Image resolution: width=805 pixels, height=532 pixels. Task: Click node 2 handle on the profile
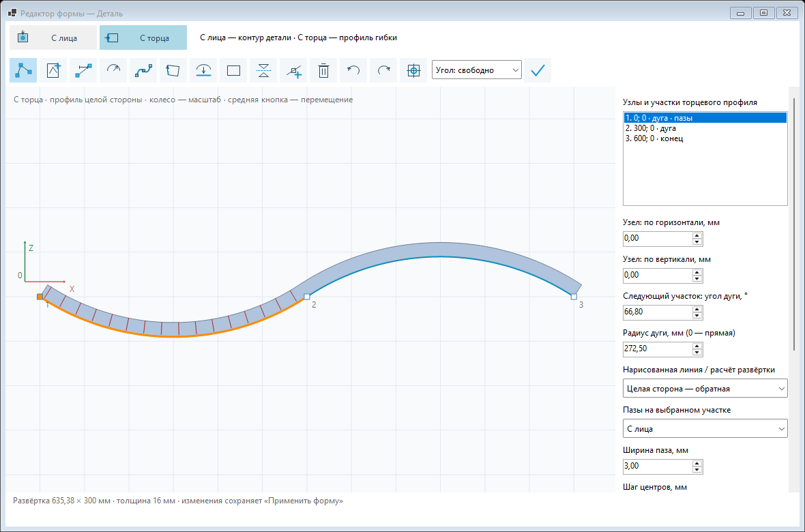(x=307, y=297)
